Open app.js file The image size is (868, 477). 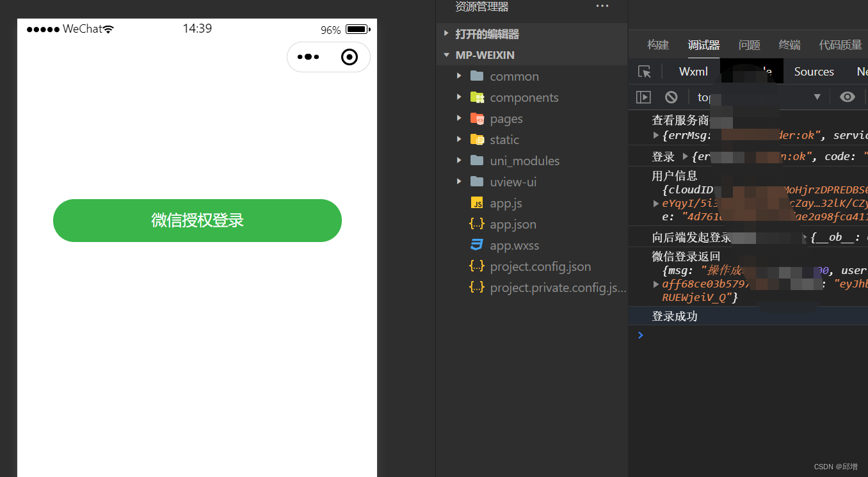[506, 204]
